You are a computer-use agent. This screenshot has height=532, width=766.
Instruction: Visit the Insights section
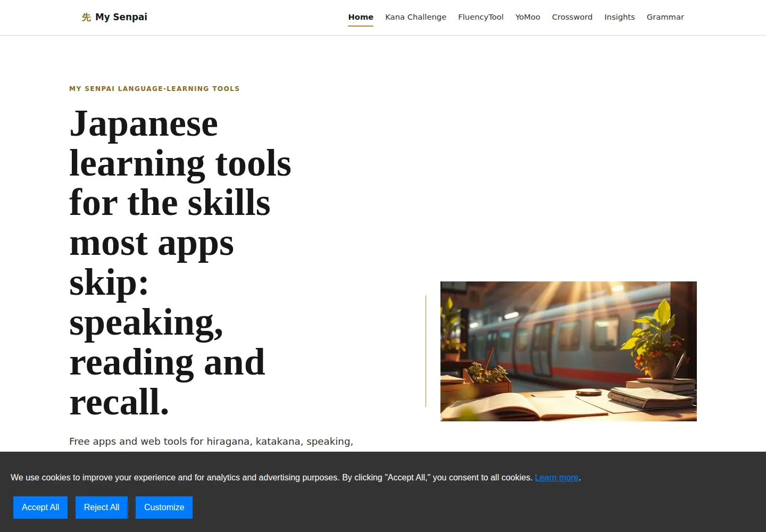[x=619, y=17]
